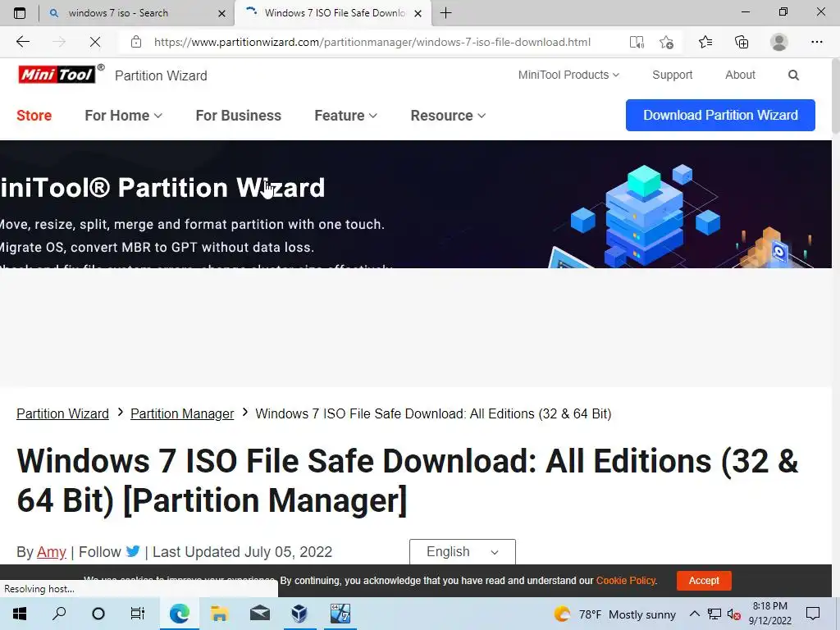
Task: Open Cortana circle on taskbar
Action: point(98,614)
